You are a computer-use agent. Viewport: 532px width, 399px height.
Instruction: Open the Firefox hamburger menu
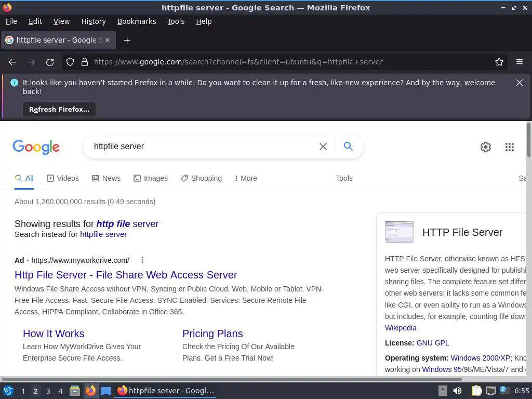[520, 62]
